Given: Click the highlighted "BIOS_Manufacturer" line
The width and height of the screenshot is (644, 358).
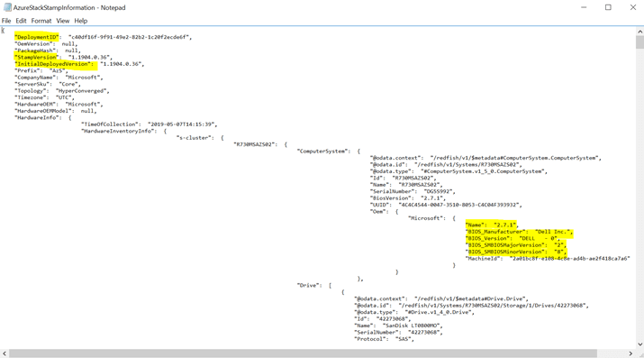Looking at the screenshot, I should (x=519, y=232).
